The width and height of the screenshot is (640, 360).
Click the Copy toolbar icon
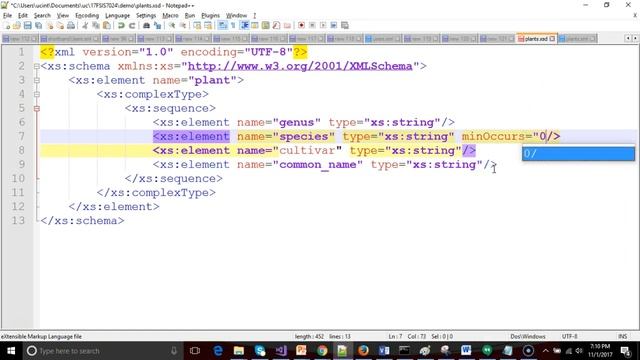pos(96,25)
